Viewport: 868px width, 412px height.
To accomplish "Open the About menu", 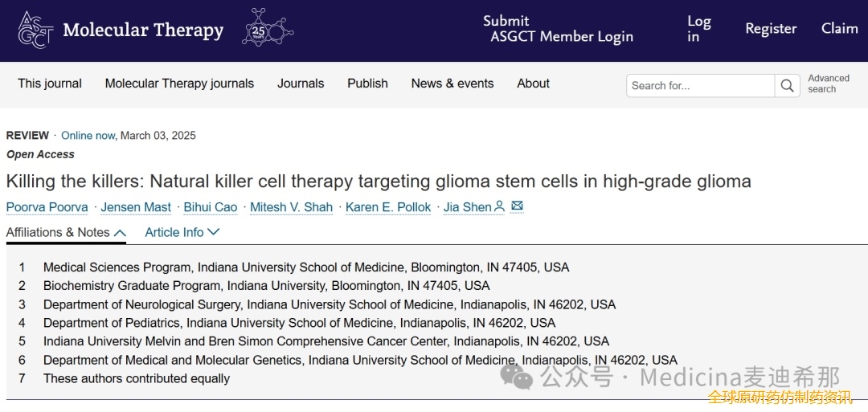I will pos(533,84).
